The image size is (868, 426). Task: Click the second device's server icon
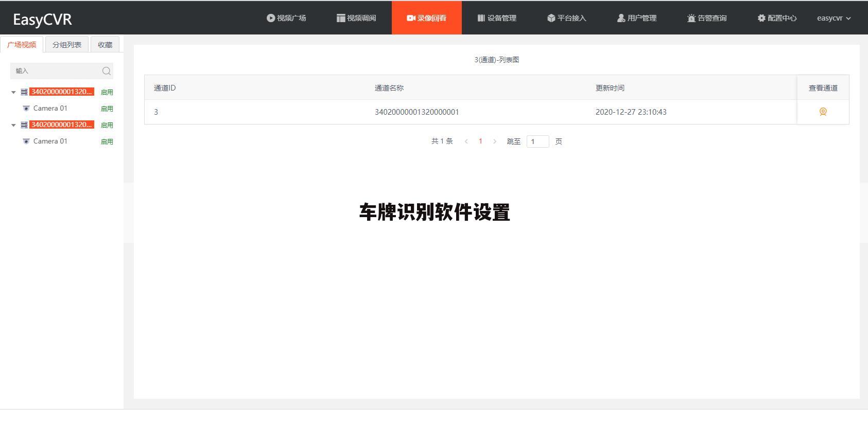tap(24, 125)
